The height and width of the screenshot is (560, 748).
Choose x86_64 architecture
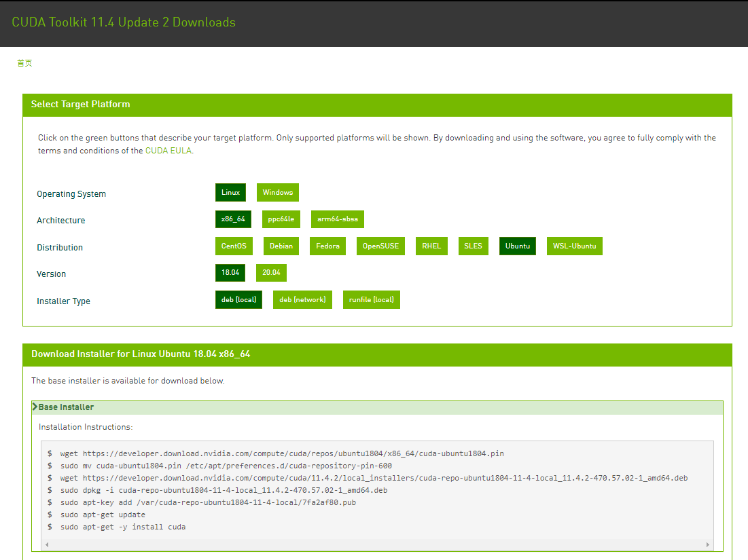point(233,219)
